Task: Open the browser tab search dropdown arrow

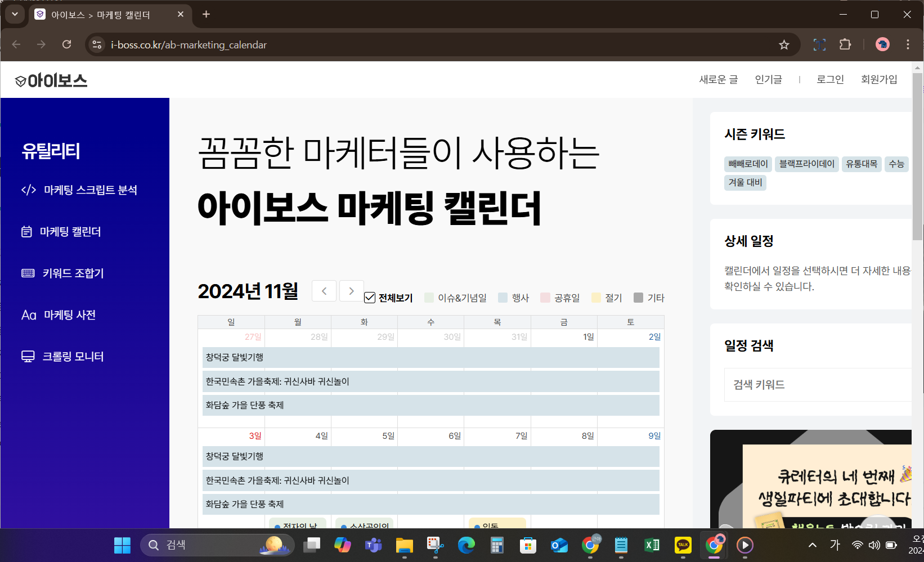Action: (15, 15)
